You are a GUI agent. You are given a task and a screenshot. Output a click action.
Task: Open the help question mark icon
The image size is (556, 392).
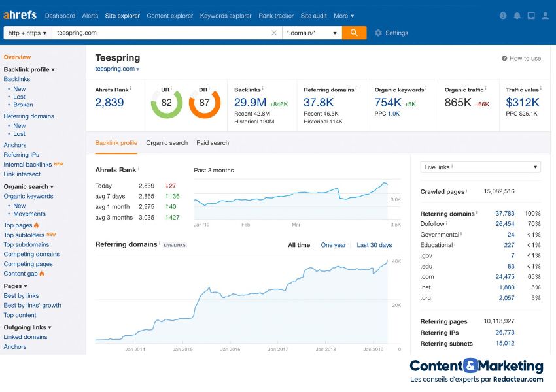tap(503, 16)
